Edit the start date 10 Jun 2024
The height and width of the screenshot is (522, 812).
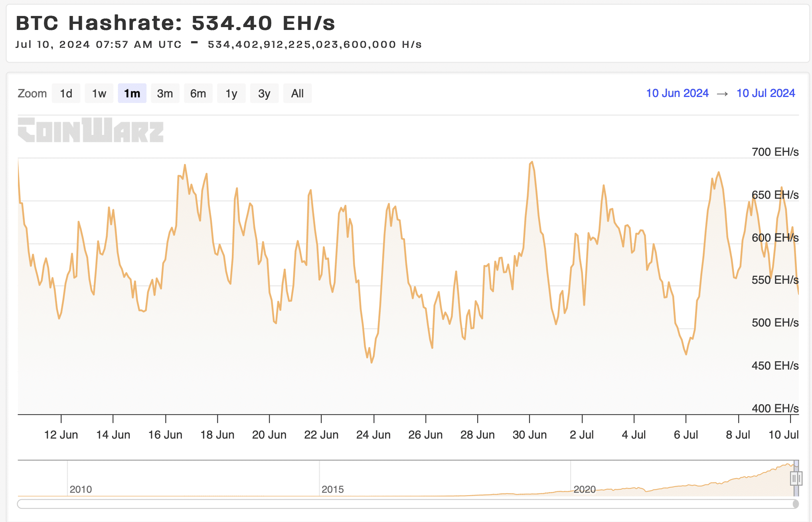click(x=677, y=93)
